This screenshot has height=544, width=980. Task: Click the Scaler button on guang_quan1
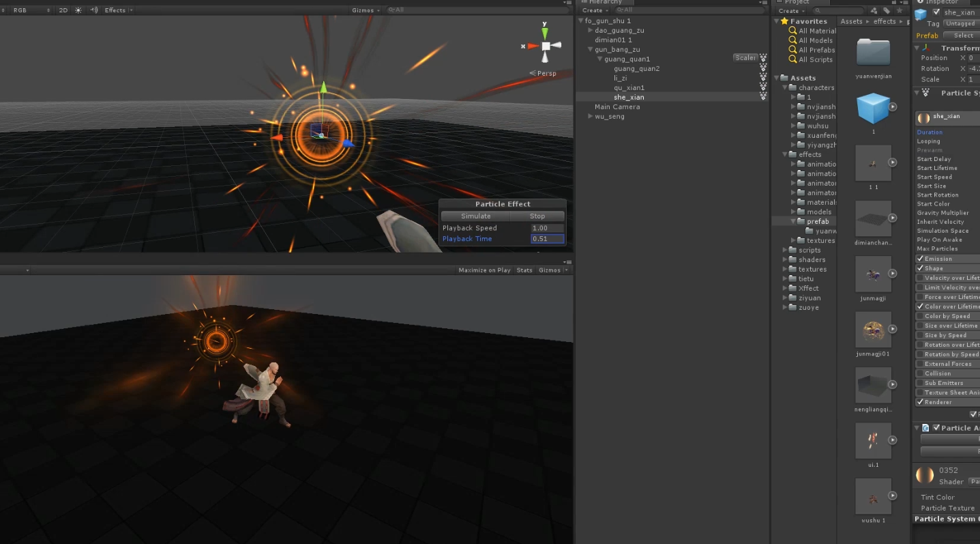point(745,58)
